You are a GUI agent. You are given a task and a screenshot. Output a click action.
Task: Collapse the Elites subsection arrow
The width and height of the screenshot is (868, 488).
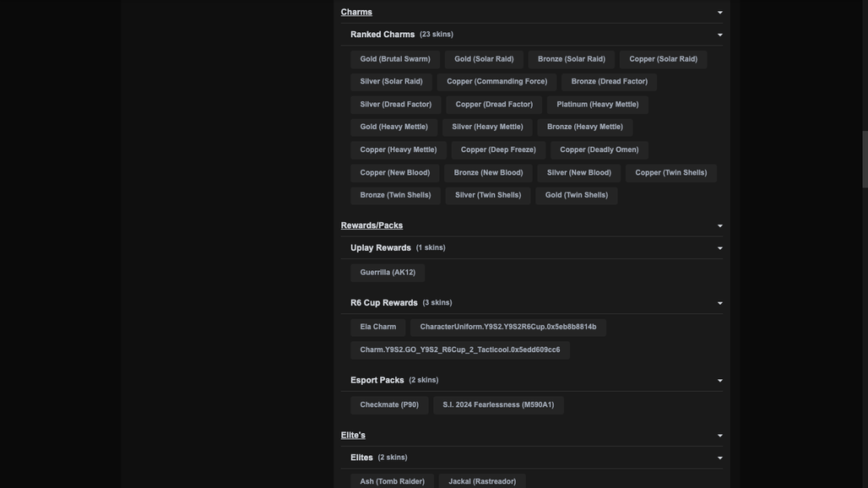click(x=719, y=458)
